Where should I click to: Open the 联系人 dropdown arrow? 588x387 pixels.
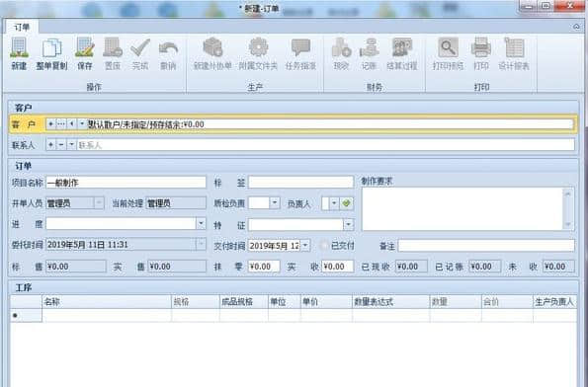click(71, 144)
